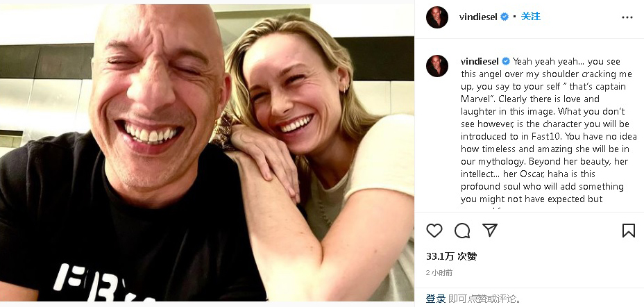The width and height of the screenshot is (644, 307).
Task: Click the verified badge in the header
Action: tap(505, 17)
